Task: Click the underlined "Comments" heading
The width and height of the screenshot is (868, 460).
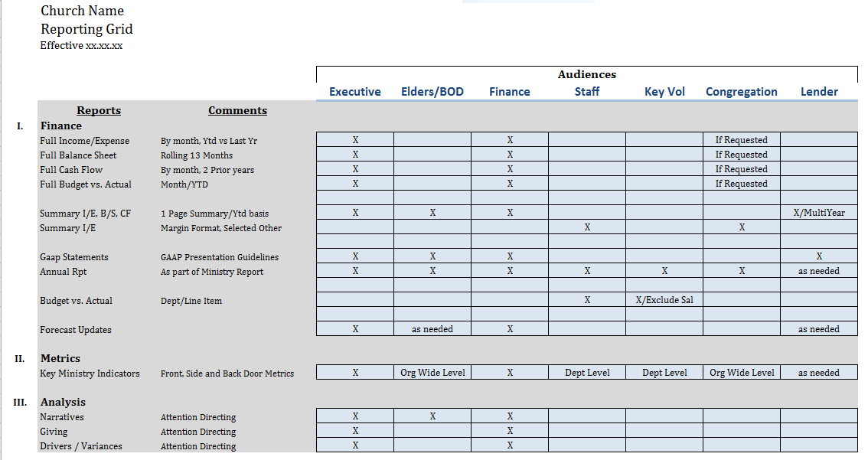Action: [237, 111]
